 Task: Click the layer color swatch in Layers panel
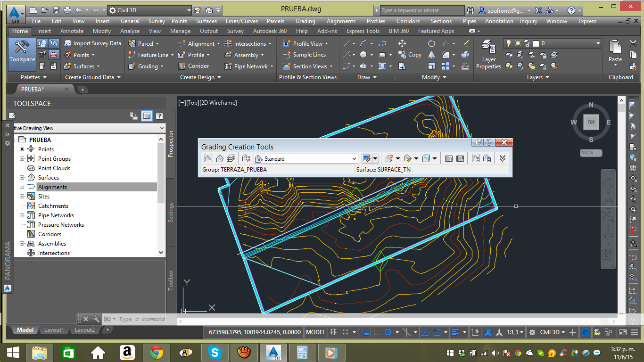[x=536, y=43]
